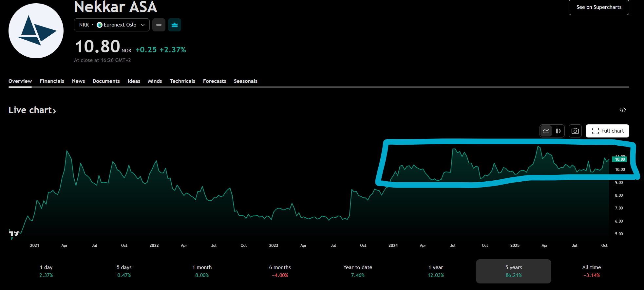Open the Financials tab

(x=52, y=81)
